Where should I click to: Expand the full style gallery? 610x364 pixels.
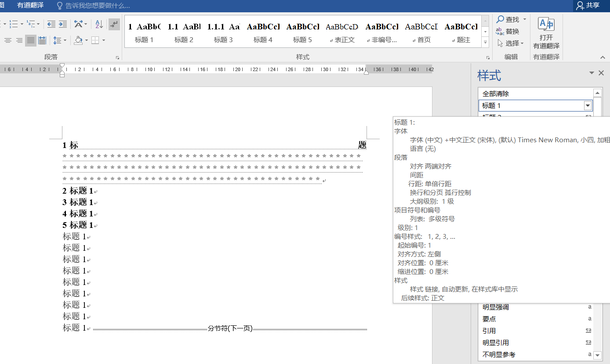tap(485, 43)
